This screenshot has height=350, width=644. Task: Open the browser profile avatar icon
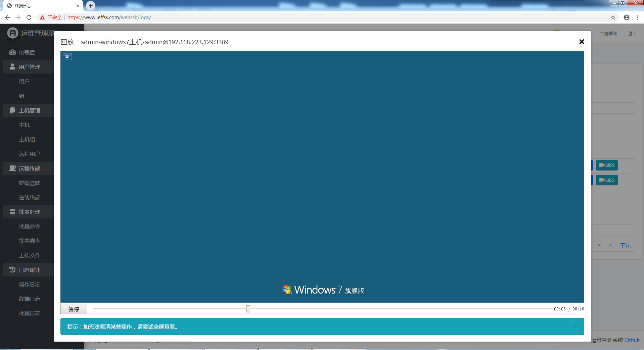pos(627,17)
